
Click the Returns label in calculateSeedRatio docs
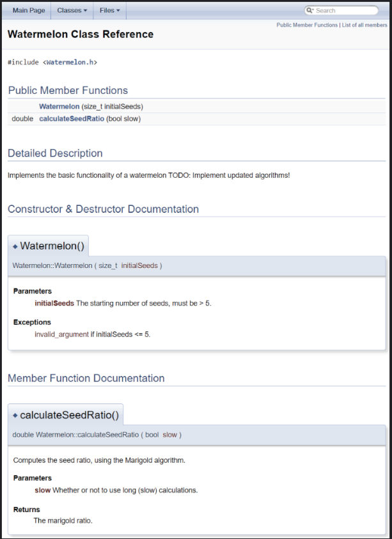[26, 510]
